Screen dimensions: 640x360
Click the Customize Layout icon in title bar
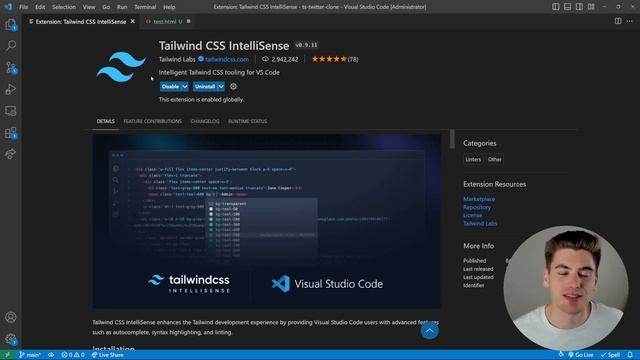click(x=591, y=7)
